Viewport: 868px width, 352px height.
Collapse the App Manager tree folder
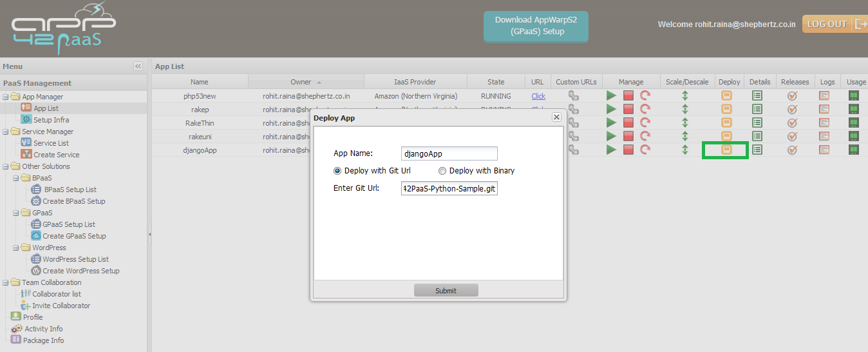pyautogui.click(x=6, y=97)
